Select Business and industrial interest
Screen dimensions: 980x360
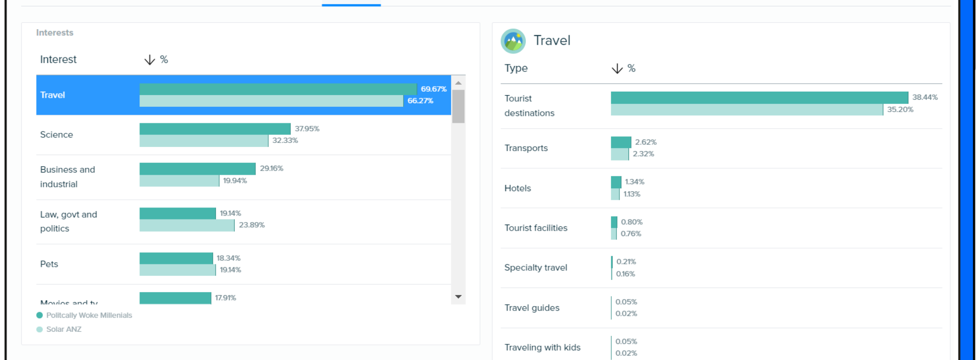[x=67, y=177]
